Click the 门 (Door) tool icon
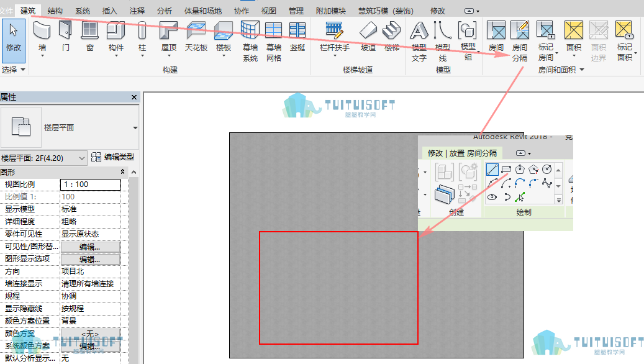The height and width of the screenshot is (364, 644). pos(65,31)
